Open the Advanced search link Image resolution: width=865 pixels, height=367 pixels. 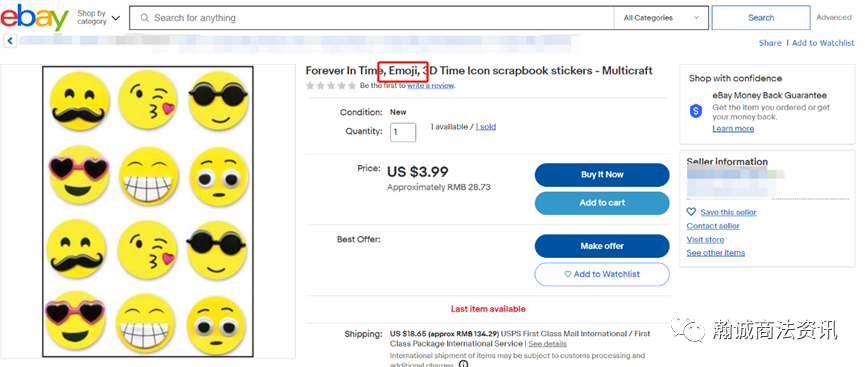coord(834,18)
